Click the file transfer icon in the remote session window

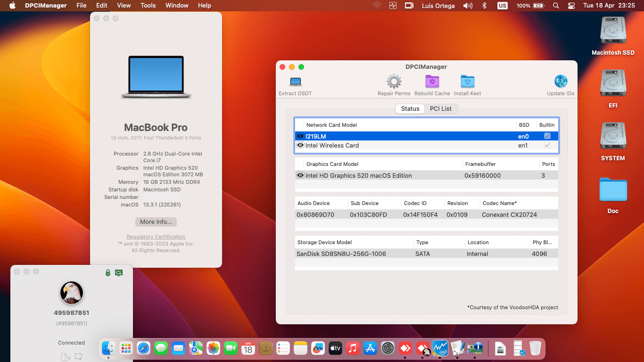click(x=65, y=357)
